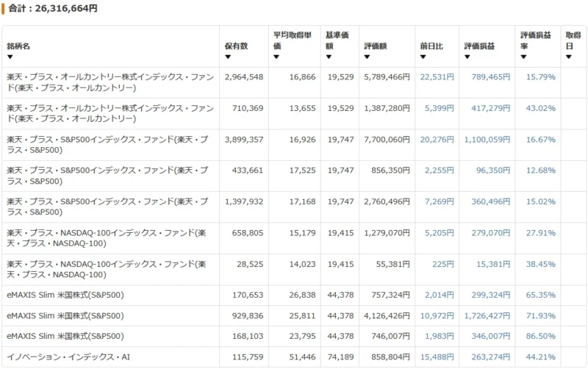This screenshot has height=369, width=588.
Task: Click profit rate 65.35%
Action: 541,295
